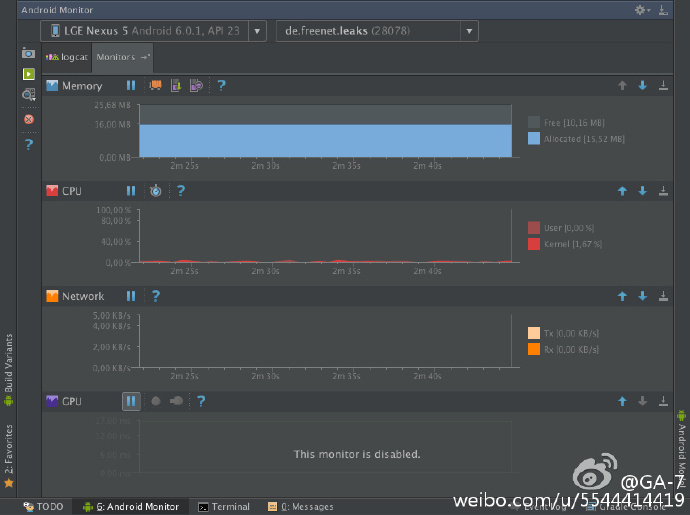Image resolution: width=690 pixels, height=515 pixels.
Task: Click the GPU trace toggle icon
Action: (x=176, y=401)
